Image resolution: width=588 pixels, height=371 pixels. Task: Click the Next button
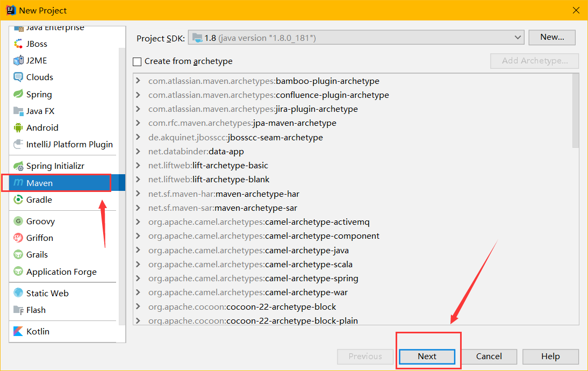click(x=427, y=356)
